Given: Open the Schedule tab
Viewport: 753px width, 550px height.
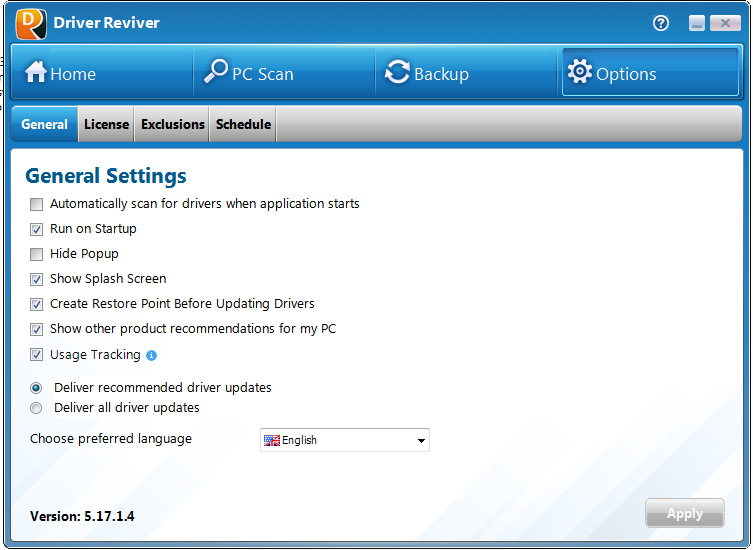Looking at the screenshot, I should 243,124.
